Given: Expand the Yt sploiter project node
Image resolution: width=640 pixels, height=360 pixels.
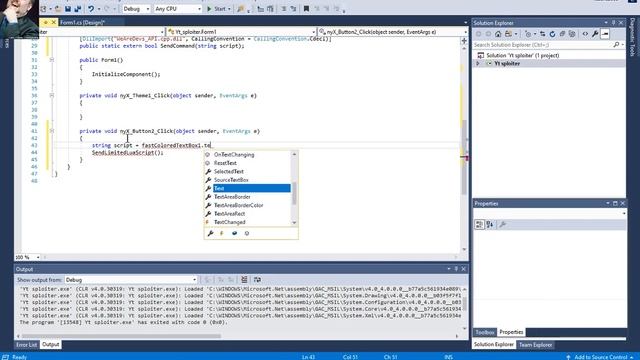Looking at the screenshot, I should click(478, 63).
